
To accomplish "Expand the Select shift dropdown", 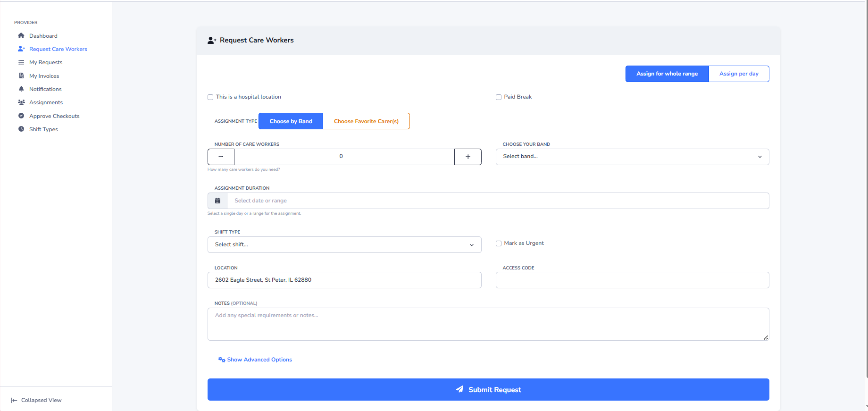I will point(344,245).
